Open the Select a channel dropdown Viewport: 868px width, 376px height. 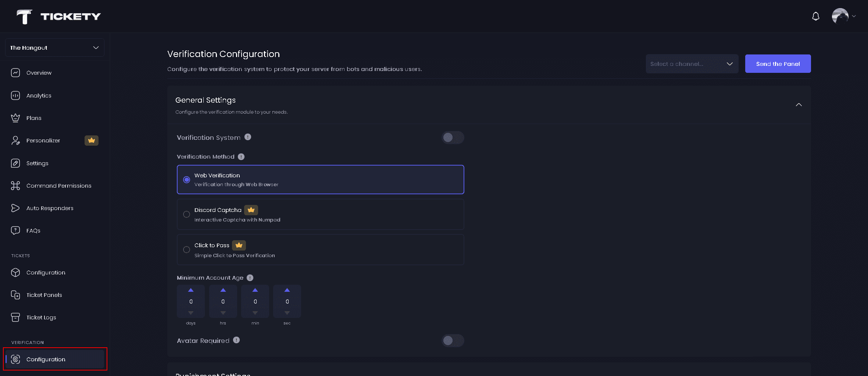(692, 64)
